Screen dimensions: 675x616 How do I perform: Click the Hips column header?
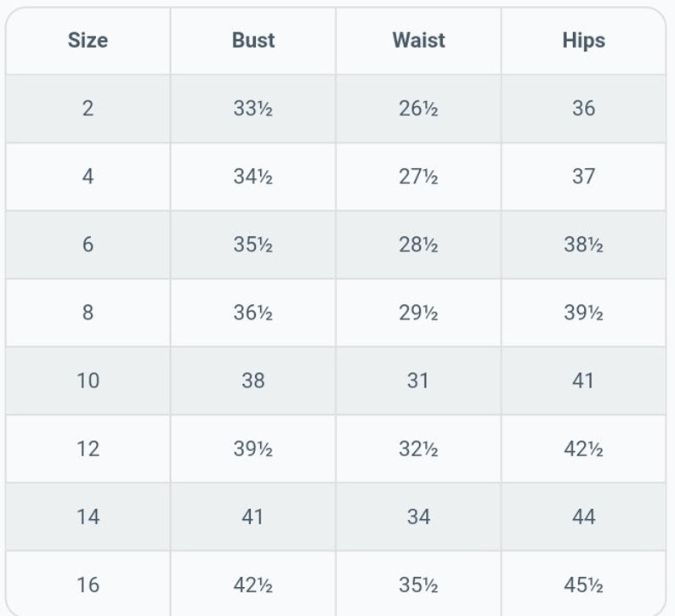(583, 41)
